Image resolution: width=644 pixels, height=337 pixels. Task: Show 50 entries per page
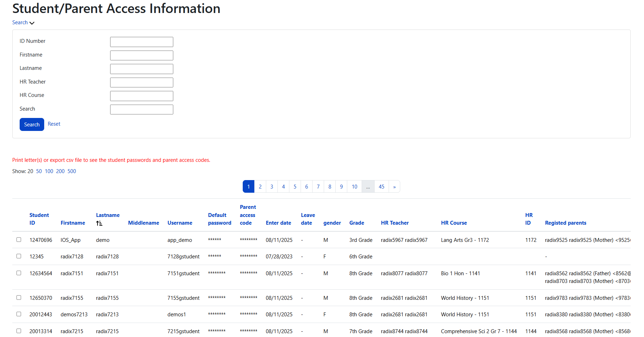click(39, 171)
